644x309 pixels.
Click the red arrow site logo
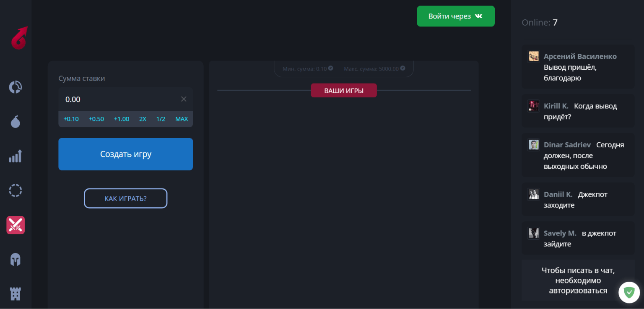pyautogui.click(x=19, y=38)
